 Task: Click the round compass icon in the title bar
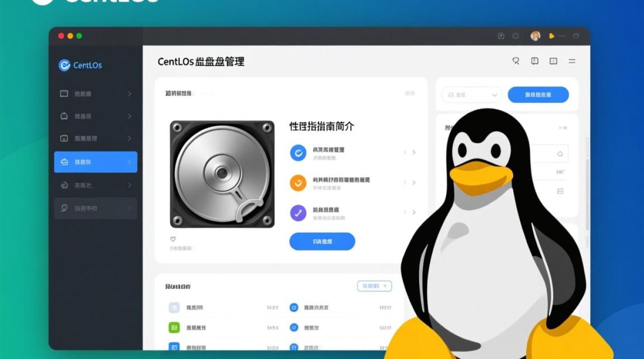501,36
